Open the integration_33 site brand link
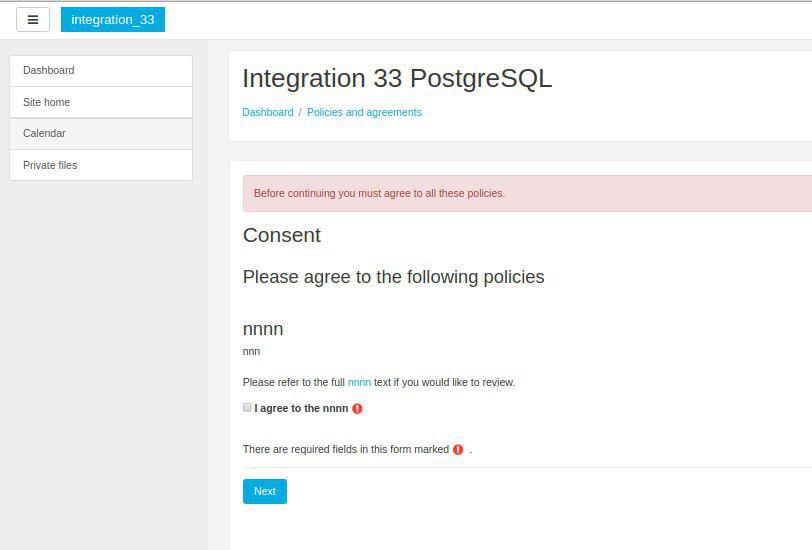The height and width of the screenshot is (550, 812). (113, 20)
